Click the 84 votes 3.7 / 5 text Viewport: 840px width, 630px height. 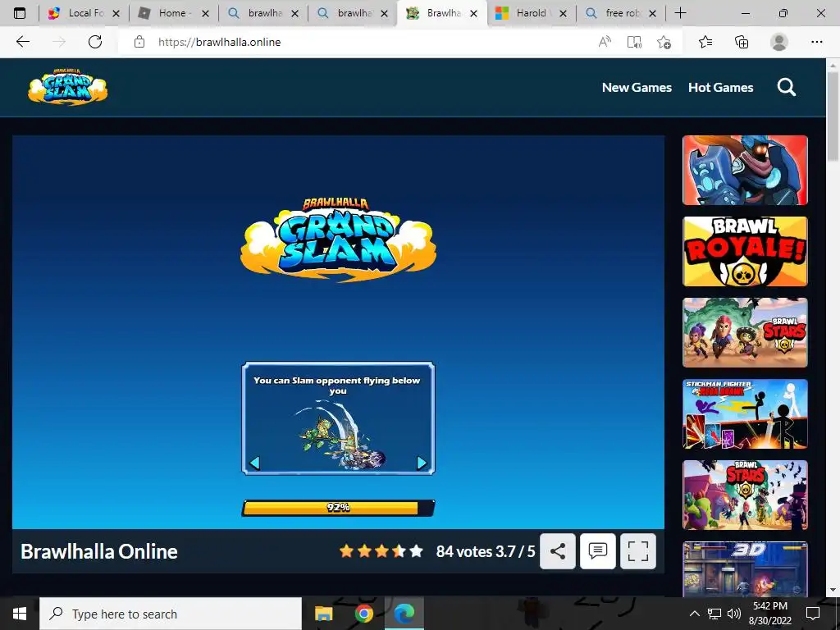pos(486,551)
